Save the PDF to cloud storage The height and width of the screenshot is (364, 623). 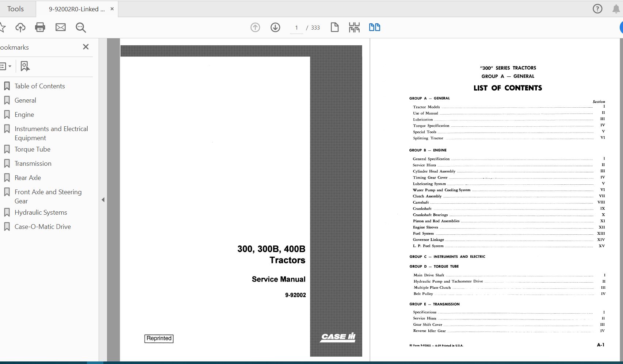[20, 27]
